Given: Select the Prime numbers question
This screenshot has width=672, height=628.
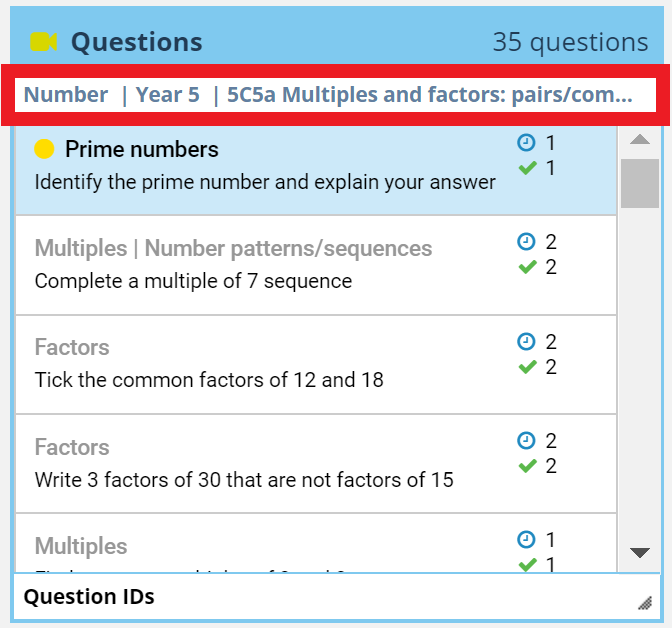Looking at the screenshot, I should (265, 166).
